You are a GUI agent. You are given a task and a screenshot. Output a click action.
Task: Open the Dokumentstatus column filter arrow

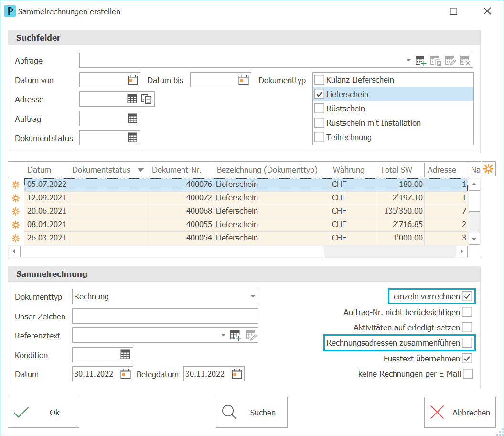tap(140, 170)
